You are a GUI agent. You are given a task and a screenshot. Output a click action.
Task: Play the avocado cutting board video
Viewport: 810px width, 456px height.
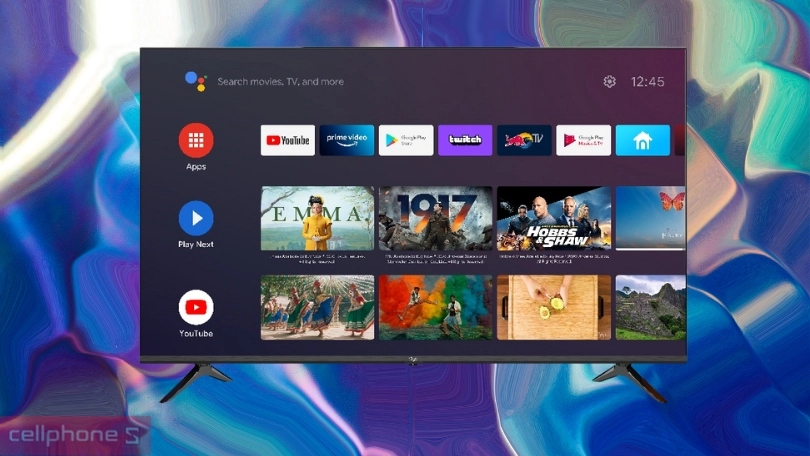pyautogui.click(x=553, y=307)
